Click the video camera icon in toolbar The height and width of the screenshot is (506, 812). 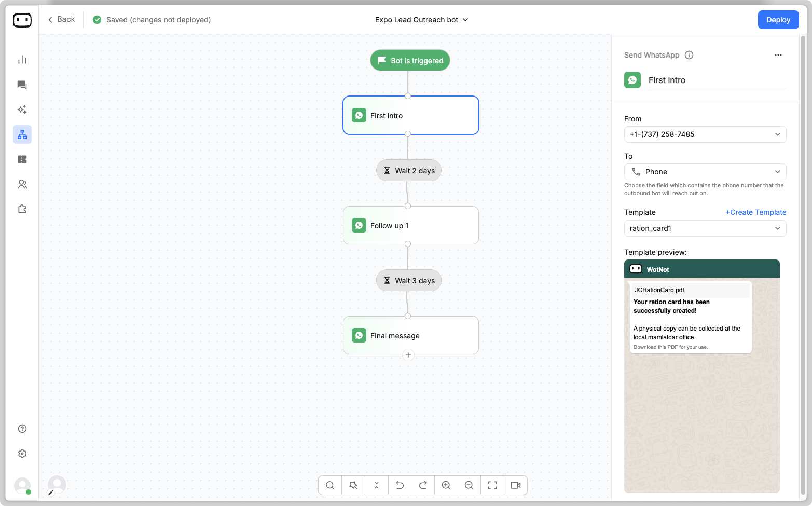[x=515, y=485]
